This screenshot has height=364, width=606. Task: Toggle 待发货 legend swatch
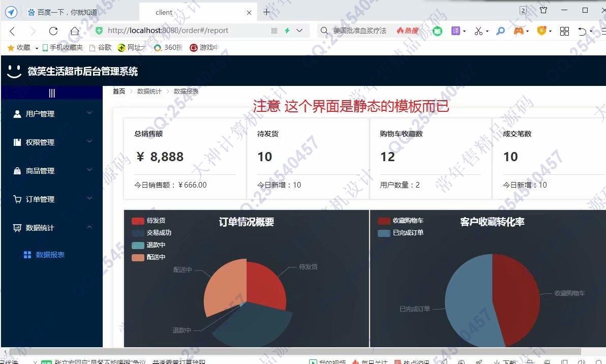pyautogui.click(x=138, y=221)
